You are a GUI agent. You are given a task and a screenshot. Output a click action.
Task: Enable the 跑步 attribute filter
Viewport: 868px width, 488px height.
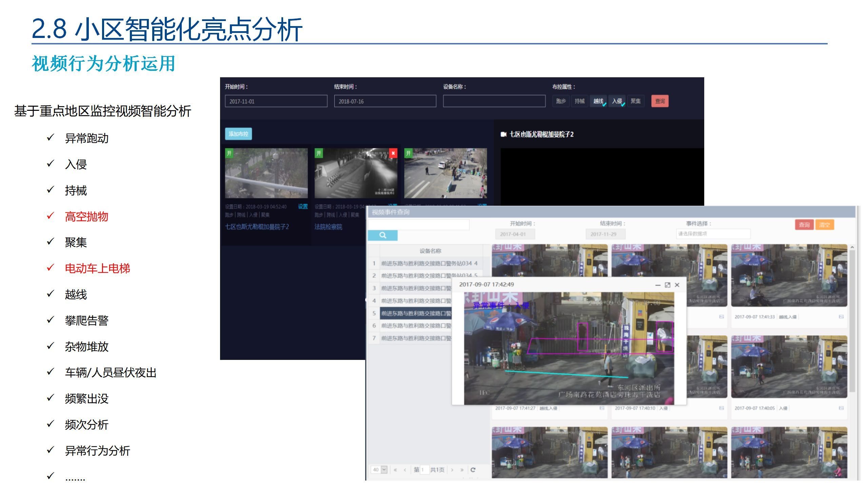coord(561,101)
